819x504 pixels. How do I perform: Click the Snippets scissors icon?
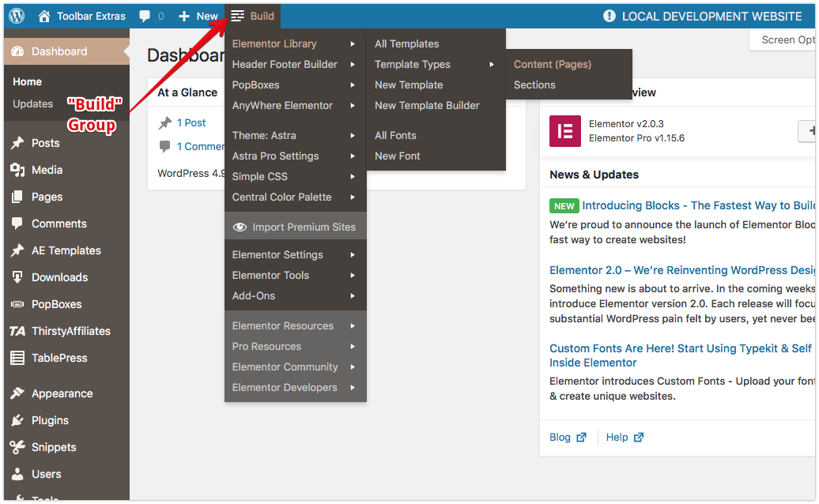click(17, 447)
